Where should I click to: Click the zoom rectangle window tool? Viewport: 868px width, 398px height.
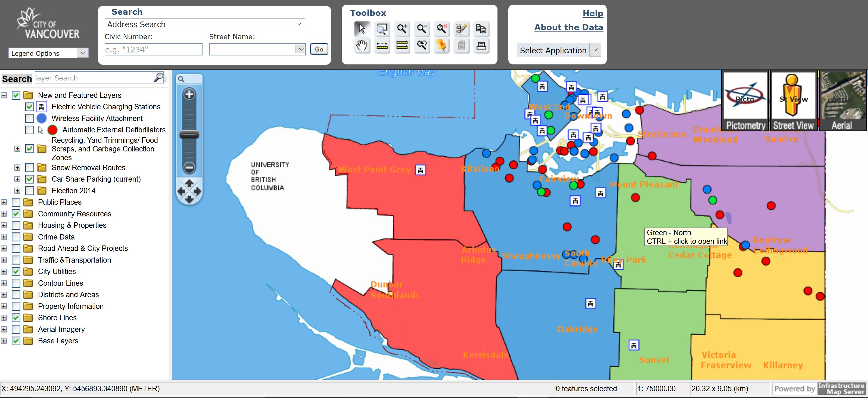[x=382, y=29]
